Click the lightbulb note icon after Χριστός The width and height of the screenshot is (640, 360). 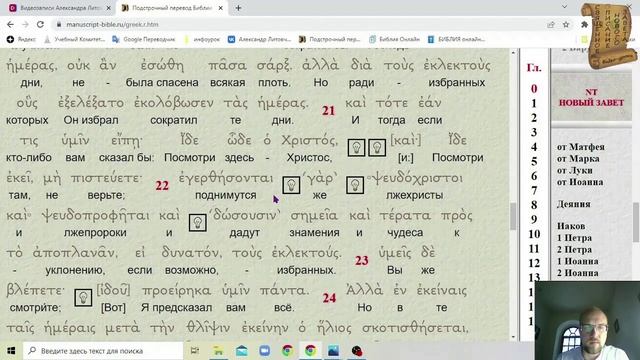tap(356, 147)
